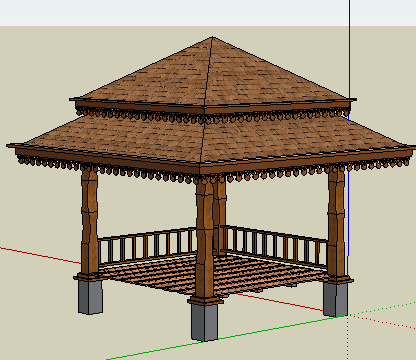Select the left railing with balusters
This screenshot has height=360, width=416.
147,246
